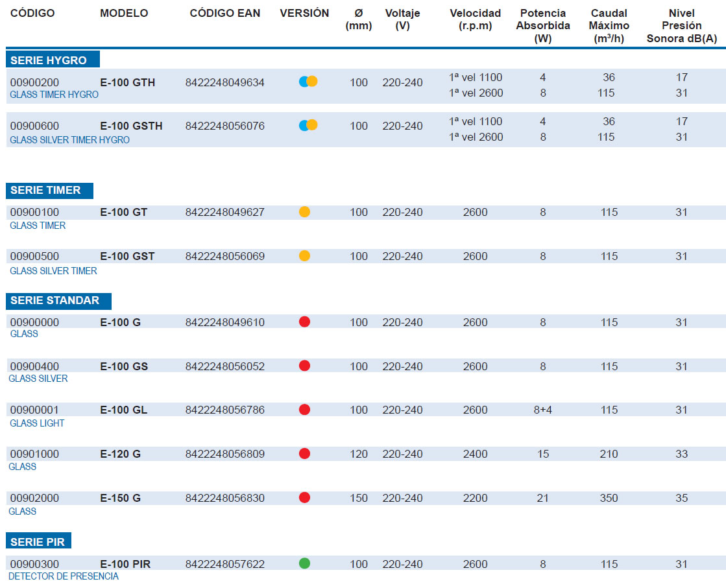This screenshot has height=588, width=726.
Task: Click EAN code 8422248056809
Action: (225, 454)
